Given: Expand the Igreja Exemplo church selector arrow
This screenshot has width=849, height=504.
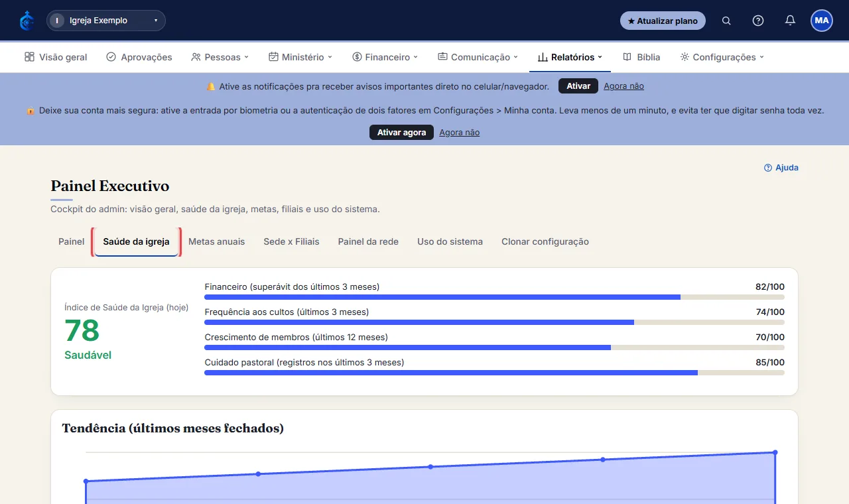Looking at the screenshot, I should click(x=156, y=21).
